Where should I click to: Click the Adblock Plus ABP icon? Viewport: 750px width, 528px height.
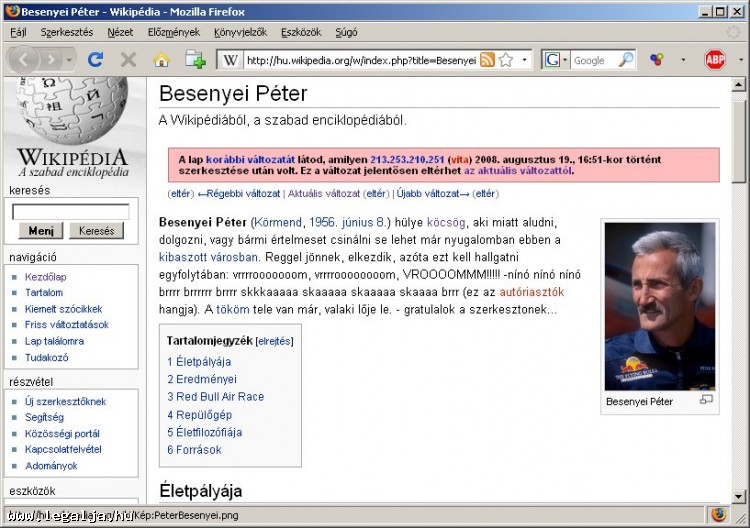[714, 60]
